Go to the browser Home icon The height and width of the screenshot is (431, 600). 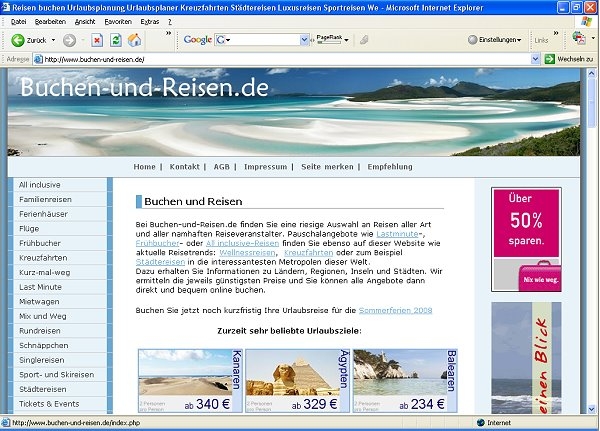click(x=134, y=40)
